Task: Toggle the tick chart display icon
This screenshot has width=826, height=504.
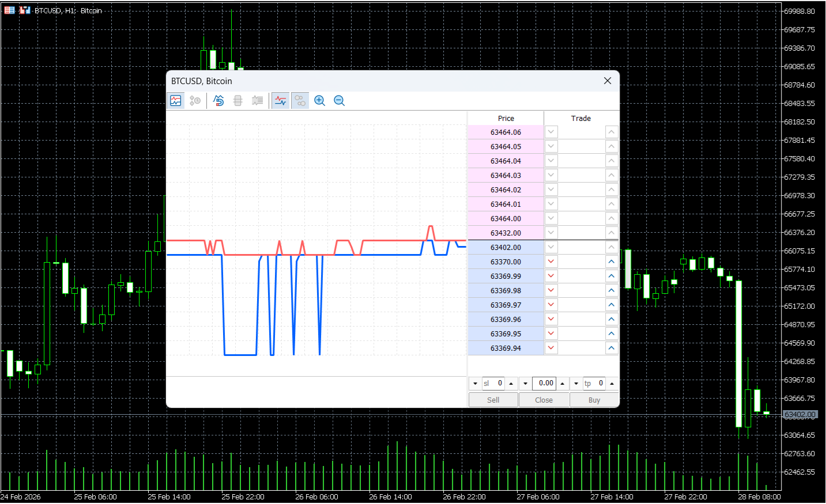Action: tap(176, 101)
